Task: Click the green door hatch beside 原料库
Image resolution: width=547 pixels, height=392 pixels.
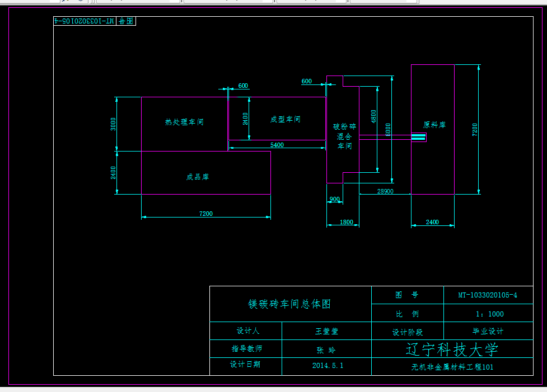Action: pos(419,137)
